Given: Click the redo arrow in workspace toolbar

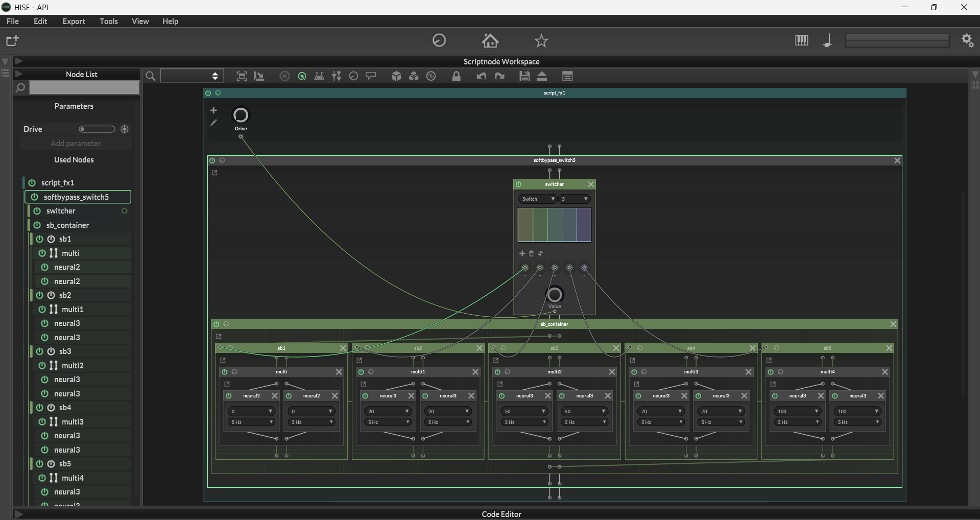Looking at the screenshot, I should pos(500,76).
